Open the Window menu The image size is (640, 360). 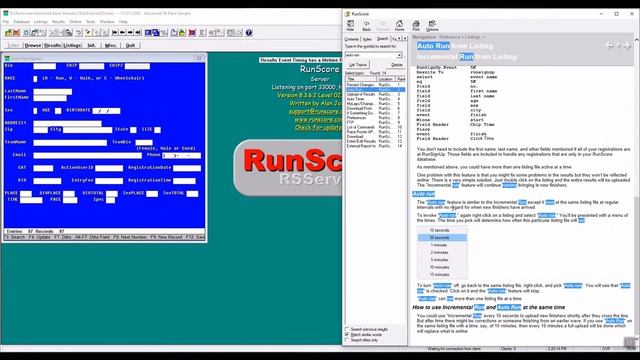click(x=107, y=22)
